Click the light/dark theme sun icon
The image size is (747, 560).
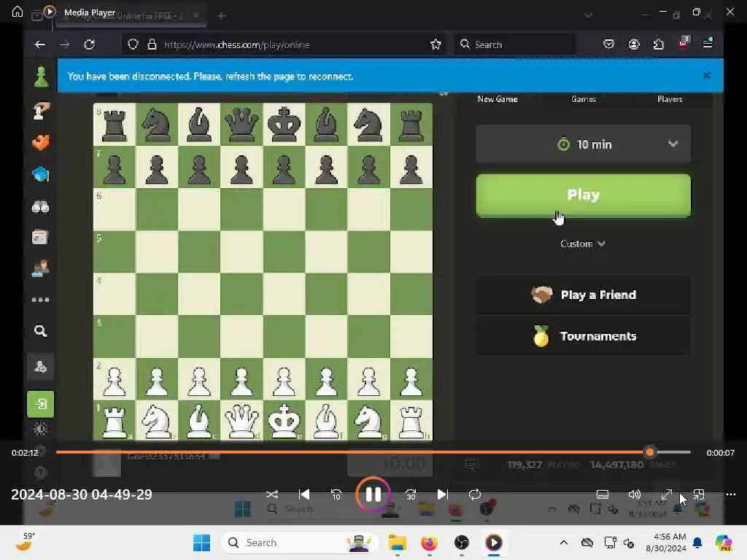pyautogui.click(x=40, y=429)
